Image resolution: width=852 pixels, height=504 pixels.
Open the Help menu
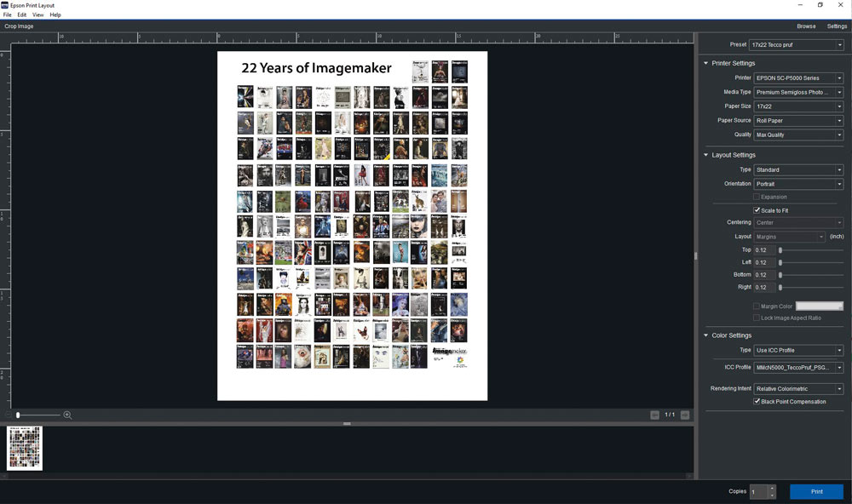[55, 14]
